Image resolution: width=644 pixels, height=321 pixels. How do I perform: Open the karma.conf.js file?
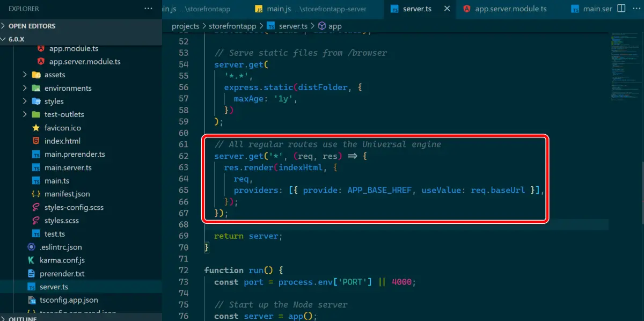pyautogui.click(x=62, y=260)
